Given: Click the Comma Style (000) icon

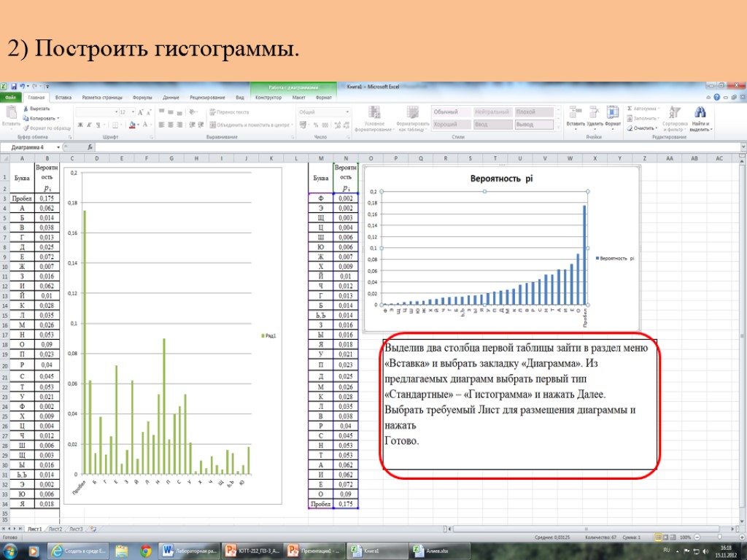Looking at the screenshot, I should [x=325, y=125].
